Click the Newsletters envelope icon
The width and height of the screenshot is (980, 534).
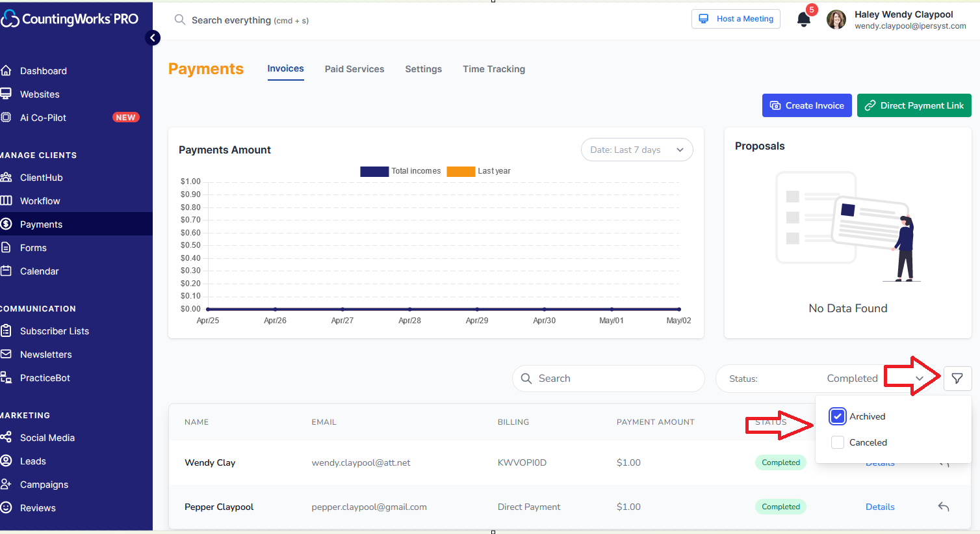[x=6, y=354]
